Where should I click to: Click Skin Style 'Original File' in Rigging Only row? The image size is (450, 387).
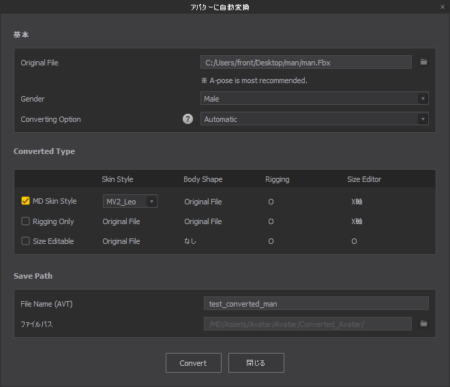pyautogui.click(x=121, y=221)
